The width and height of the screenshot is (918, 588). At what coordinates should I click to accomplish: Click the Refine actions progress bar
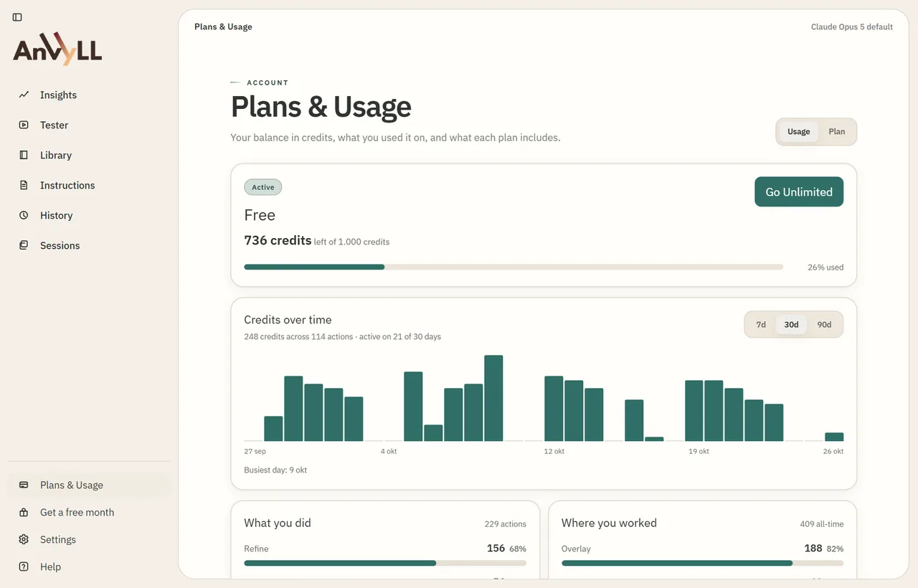coord(385,564)
